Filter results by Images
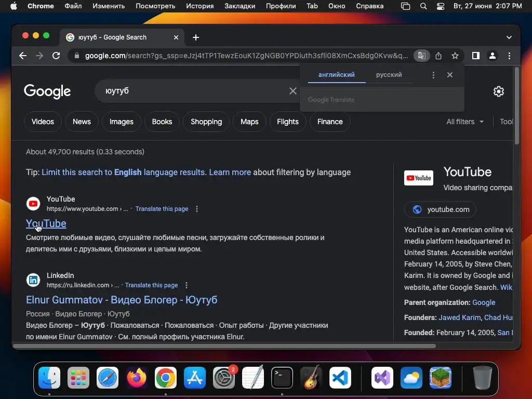Screen dimensions: 532x399 pos(122,122)
